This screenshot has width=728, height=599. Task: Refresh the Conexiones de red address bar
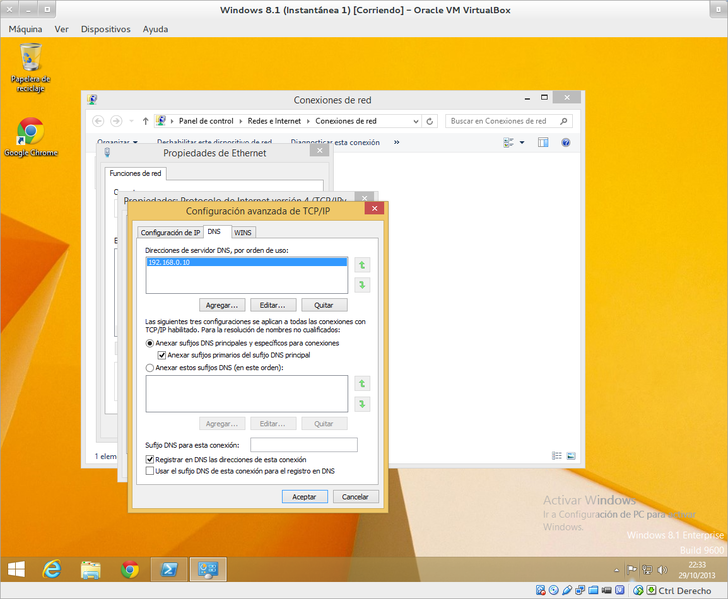point(430,121)
